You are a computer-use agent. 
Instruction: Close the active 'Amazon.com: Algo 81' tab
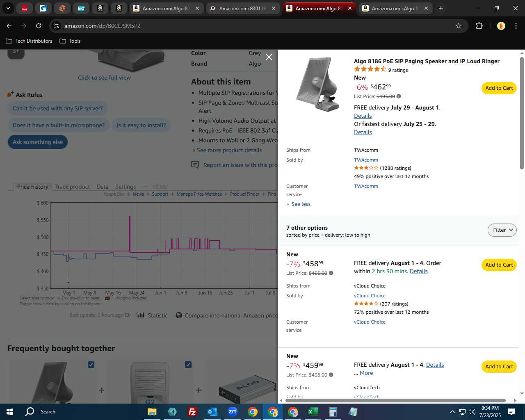point(349,8)
